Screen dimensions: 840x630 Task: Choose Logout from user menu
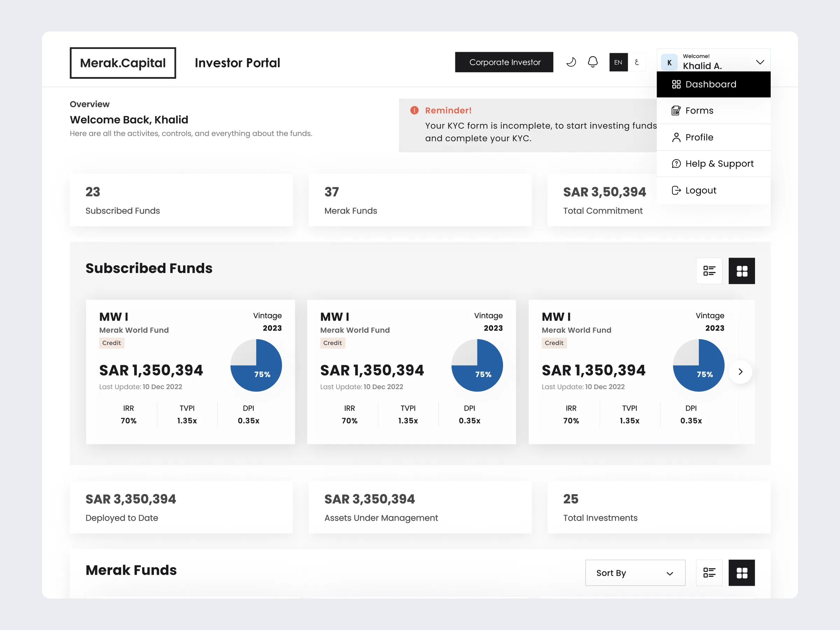point(714,190)
